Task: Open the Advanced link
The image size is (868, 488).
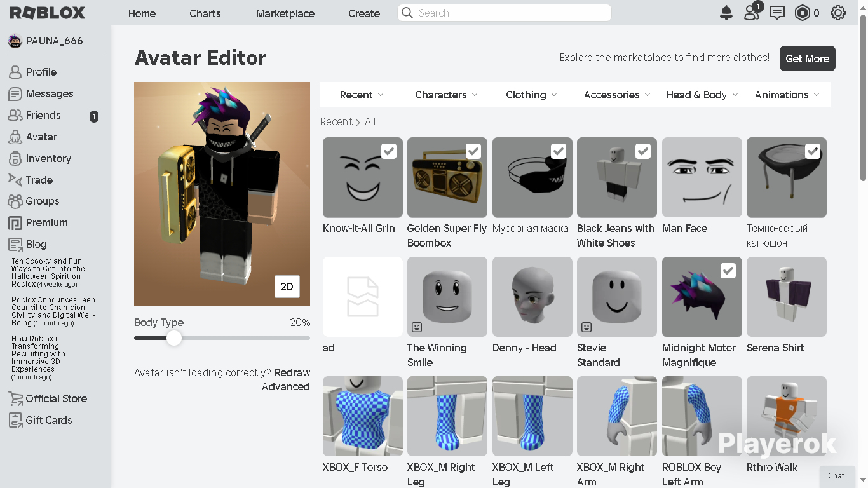Action: pyautogui.click(x=286, y=386)
